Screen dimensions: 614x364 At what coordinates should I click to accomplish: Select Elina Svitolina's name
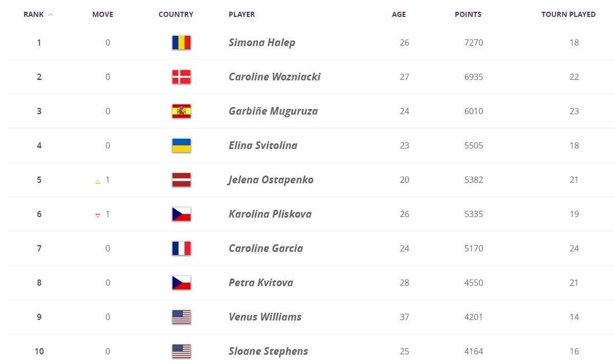[x=263, y=145]
